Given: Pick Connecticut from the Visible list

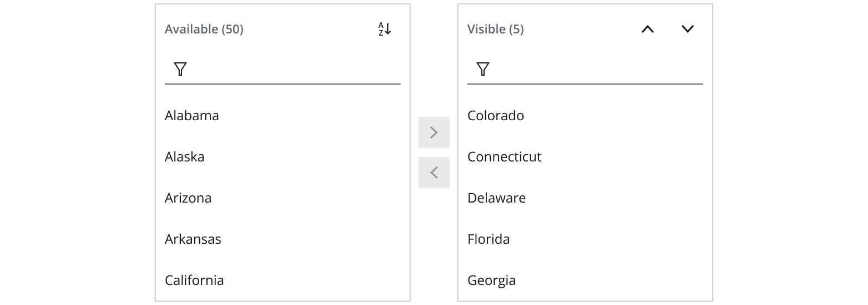Looking at the screenshot, I should (x=504, y=157).
